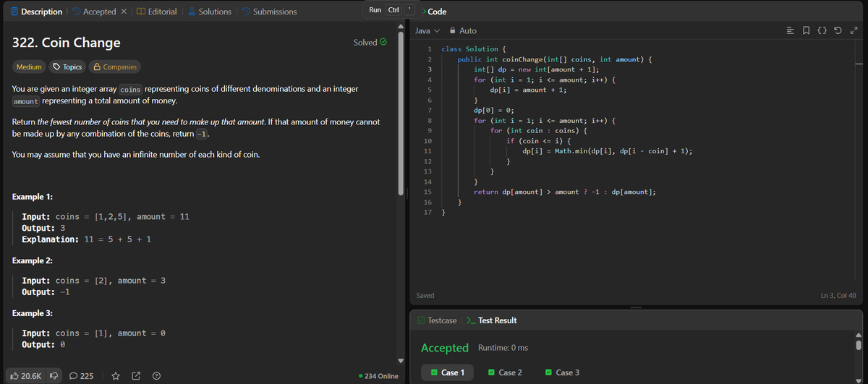
Task: Share the problem via external link icon
Action: (135, 376)
